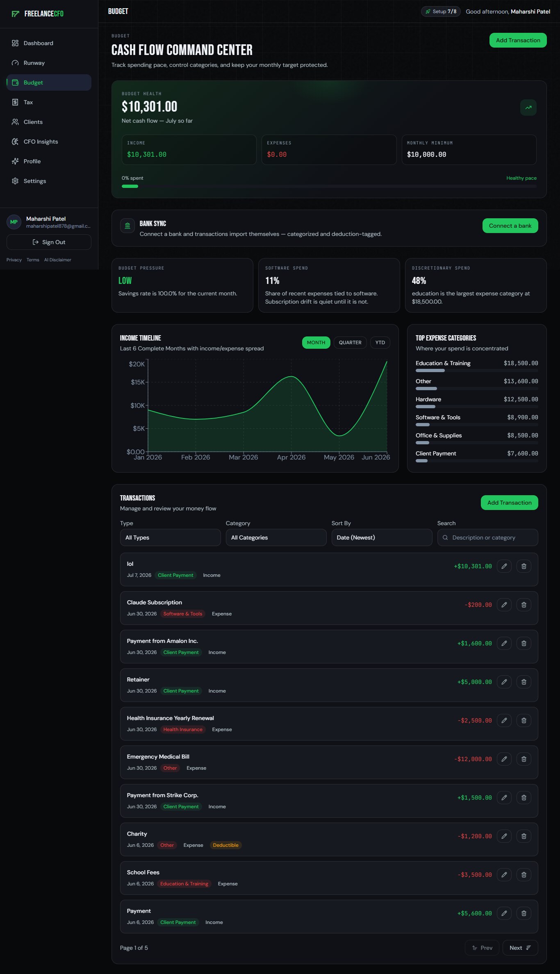The image size is (560, 974).
Task: Click the Income $10,301.00 card
Action: [189, 150]
